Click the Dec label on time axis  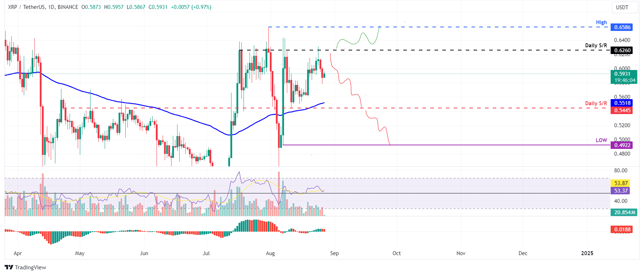523,253
